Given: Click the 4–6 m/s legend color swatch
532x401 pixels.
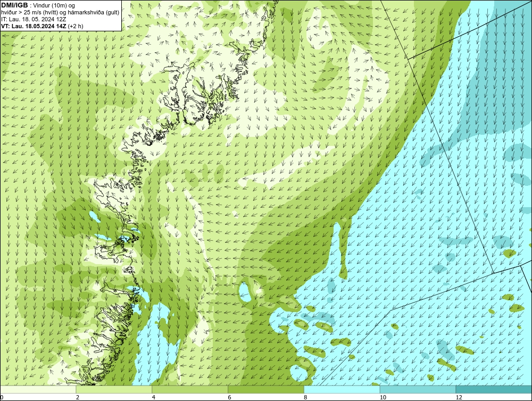Looking at the screenshot, I should click(190, 389).
